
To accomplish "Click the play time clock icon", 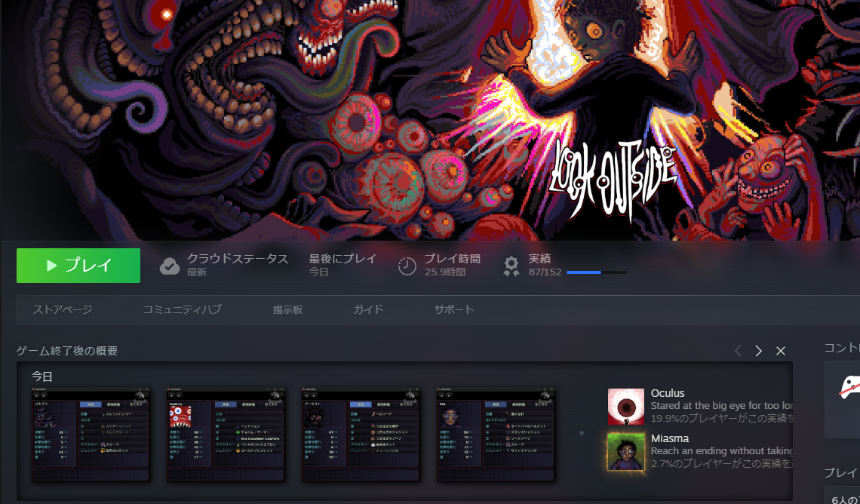I will (407, 266).
